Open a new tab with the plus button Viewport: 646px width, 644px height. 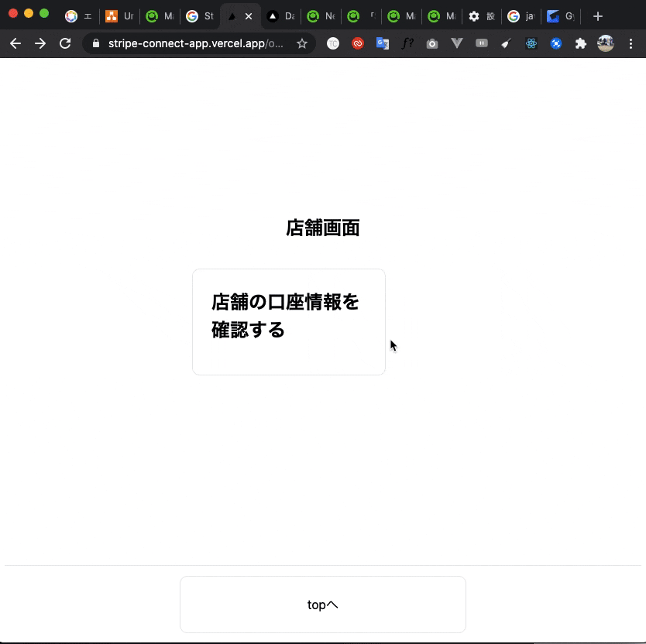coord(598,15)
